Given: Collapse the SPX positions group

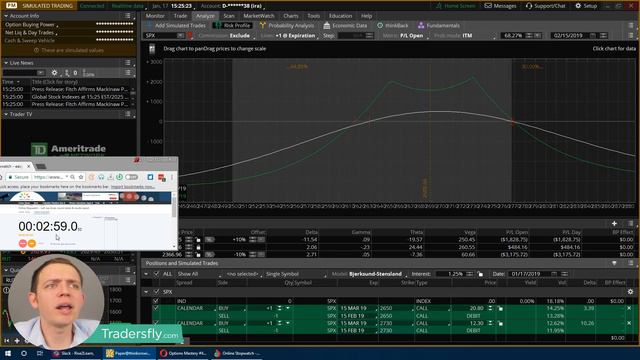Looking at the screenshot, I should point(146,292).
